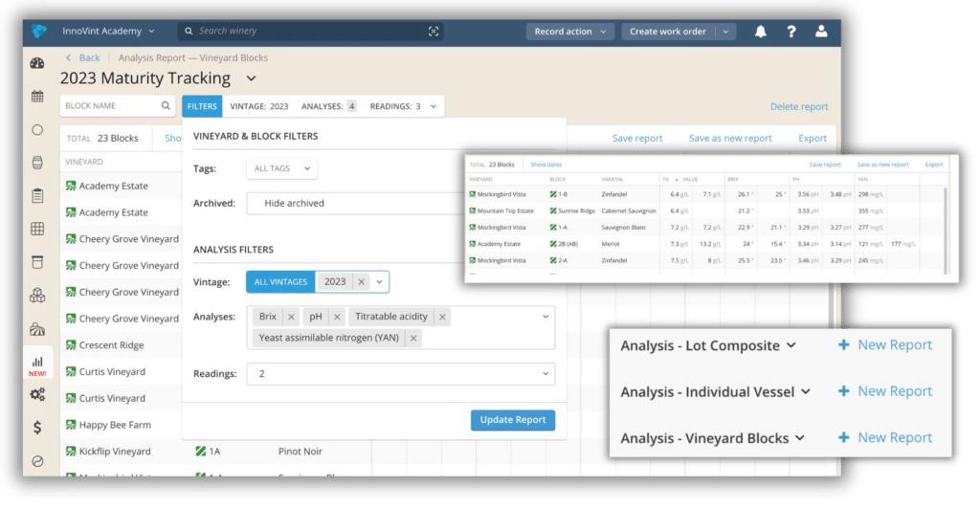Select the Crescent Ridge row
Viewport: 980px width, 508px height.
pyautogui.click(x=122, y=345)
